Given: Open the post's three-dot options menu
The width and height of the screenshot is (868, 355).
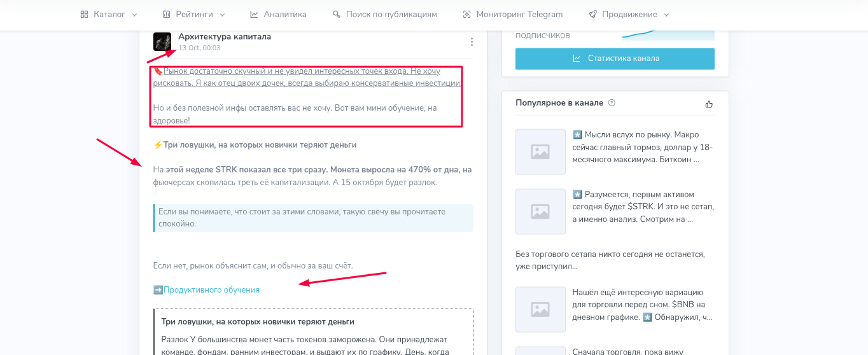Looking at the screenshot, I should click(x=472, y=42).
